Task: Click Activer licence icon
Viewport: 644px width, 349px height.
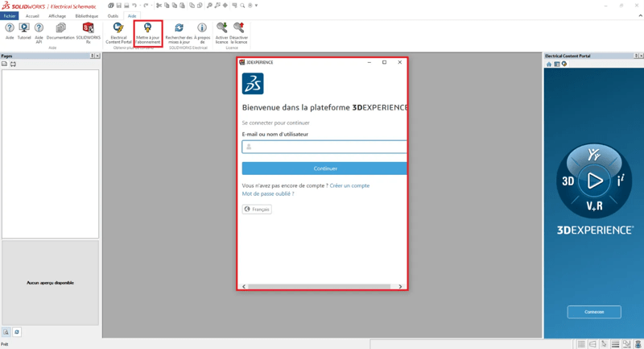Action: pyautogui.click(x=222, y=31)
